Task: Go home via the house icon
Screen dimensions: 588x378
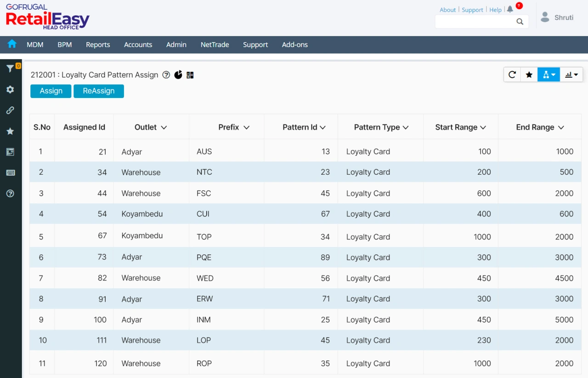Action: coord(11,45)
